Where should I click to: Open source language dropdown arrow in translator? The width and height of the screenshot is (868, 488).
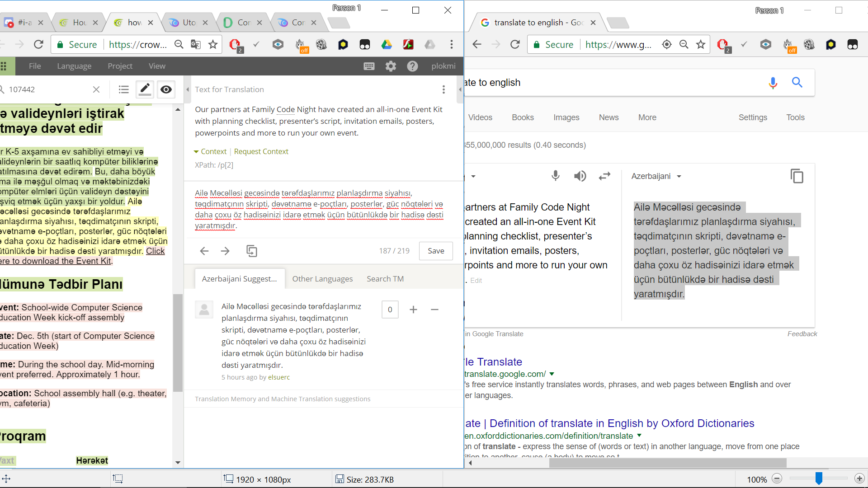pyautogui.click(x=473, y=176)
